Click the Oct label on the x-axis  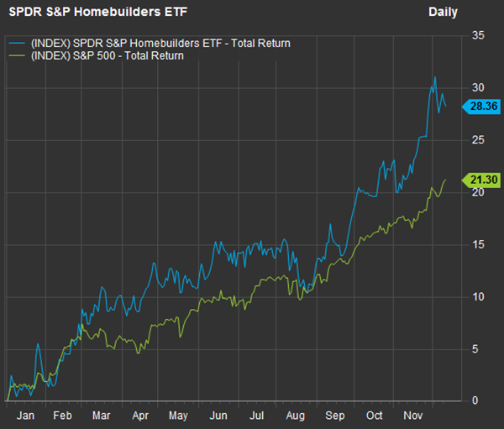374,416
